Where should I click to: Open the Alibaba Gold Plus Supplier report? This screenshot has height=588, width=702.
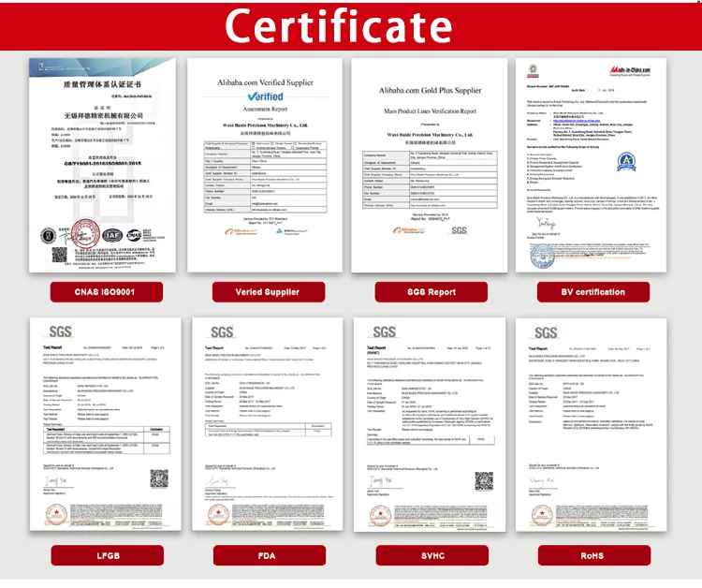click(430, 165)
